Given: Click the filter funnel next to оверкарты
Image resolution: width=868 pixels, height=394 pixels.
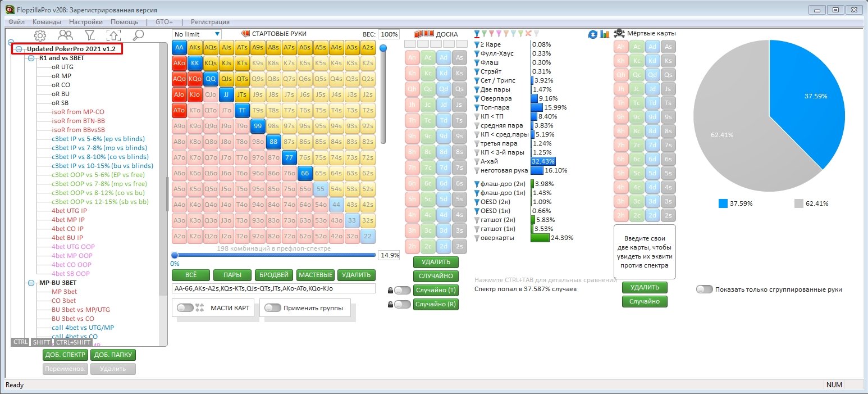Looking at the screenshot, I should [477, 238].
